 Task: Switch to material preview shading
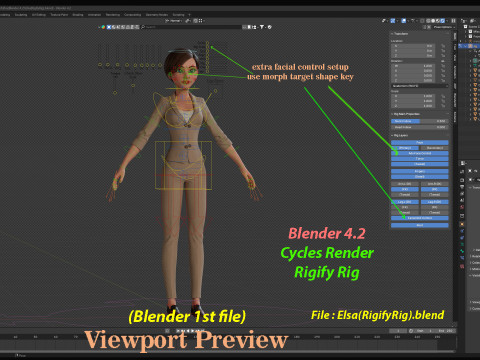438,21
